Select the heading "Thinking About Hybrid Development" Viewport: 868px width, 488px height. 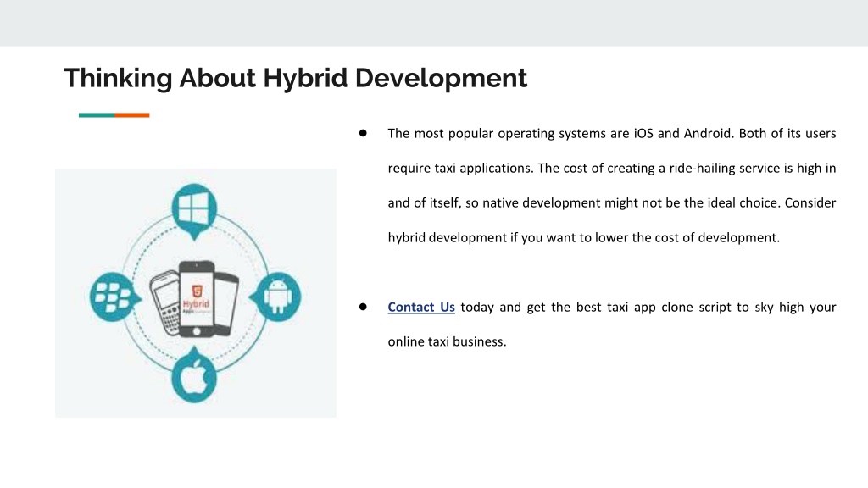pos(295,78)
